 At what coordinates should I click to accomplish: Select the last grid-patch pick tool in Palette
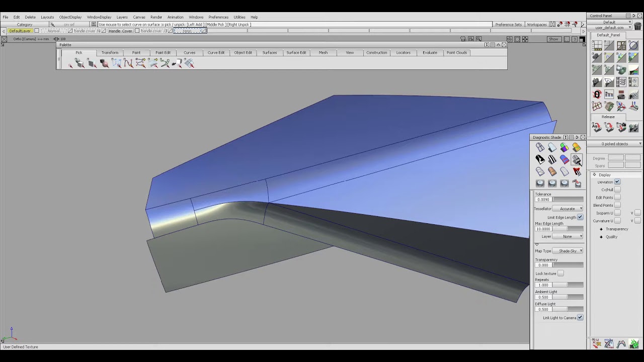click(189, 63)
